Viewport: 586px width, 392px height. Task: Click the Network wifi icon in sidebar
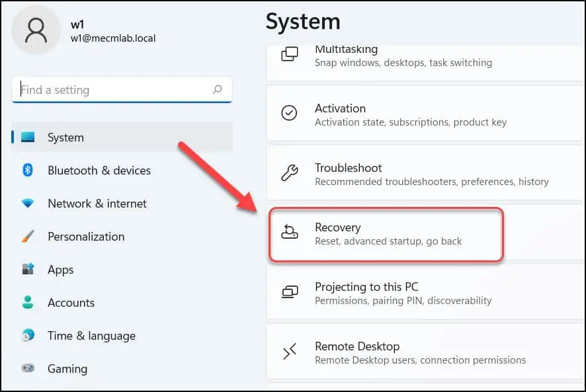pos(28,204)
